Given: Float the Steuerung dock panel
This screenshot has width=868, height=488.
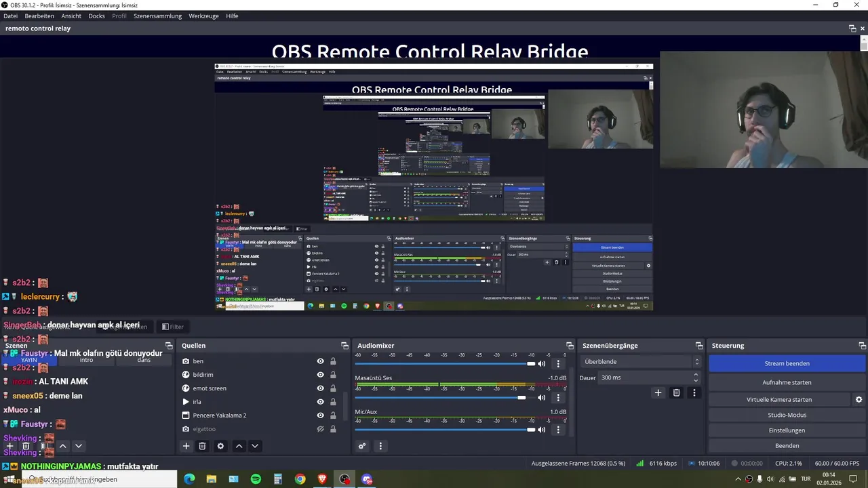Looking at the screenshot, I should pos(862,346).
